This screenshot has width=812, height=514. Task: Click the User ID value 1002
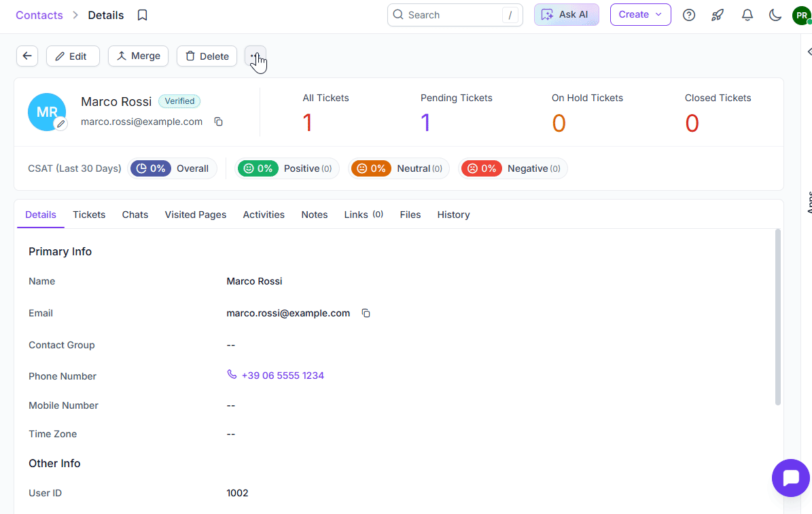click(x=237, y=493)
